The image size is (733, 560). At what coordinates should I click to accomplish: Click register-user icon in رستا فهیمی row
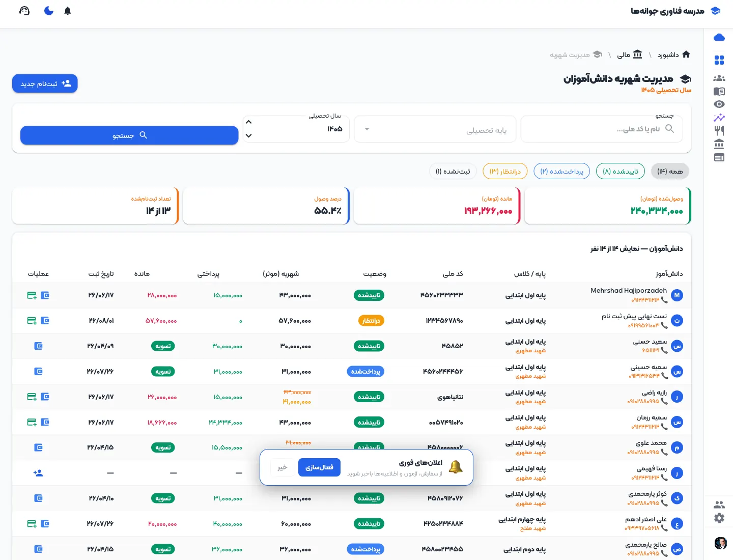(38, 473)
